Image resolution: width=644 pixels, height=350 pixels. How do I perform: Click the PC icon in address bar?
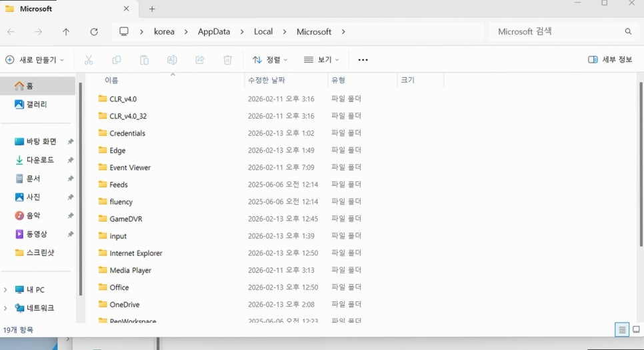click(123, 31)
